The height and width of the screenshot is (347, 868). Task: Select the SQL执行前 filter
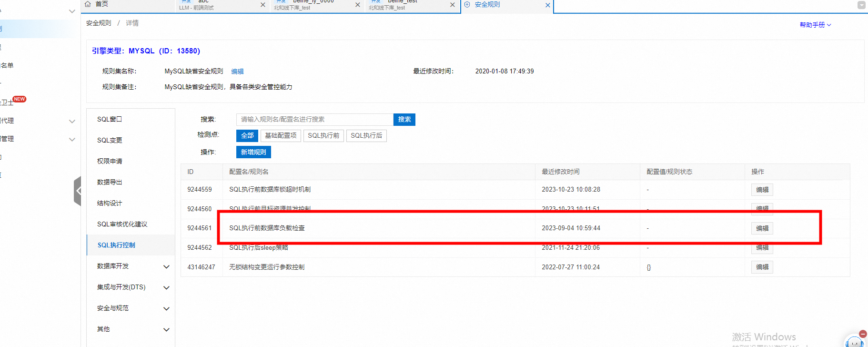pos(323,136)
